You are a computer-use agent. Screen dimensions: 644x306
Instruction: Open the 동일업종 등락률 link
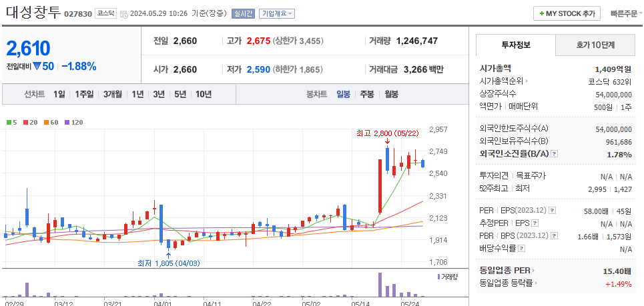509,283
